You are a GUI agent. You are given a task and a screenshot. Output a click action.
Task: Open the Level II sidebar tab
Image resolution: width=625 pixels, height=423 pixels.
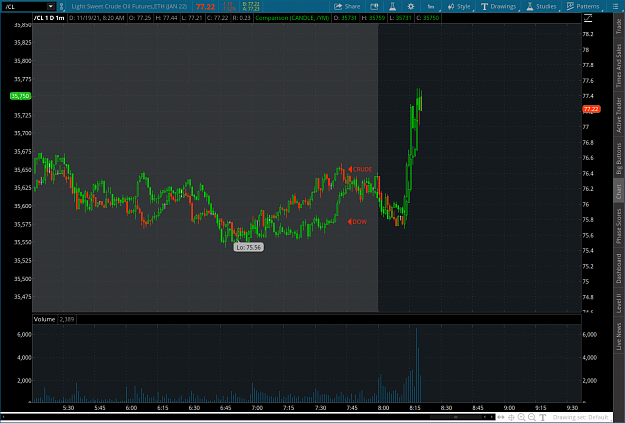click(x=619, y=303)
